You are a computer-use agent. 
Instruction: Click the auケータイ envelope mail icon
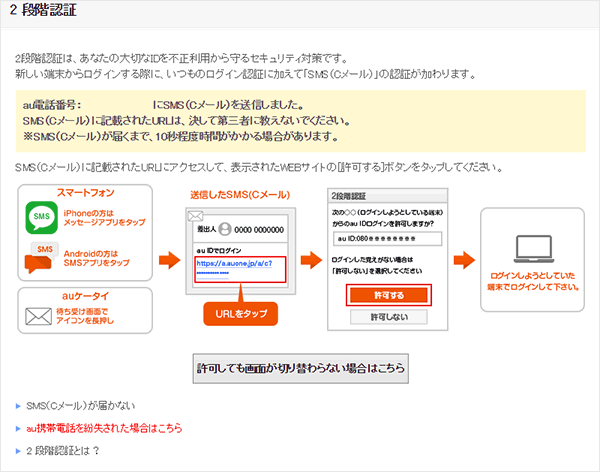click(x=38, y=316)
